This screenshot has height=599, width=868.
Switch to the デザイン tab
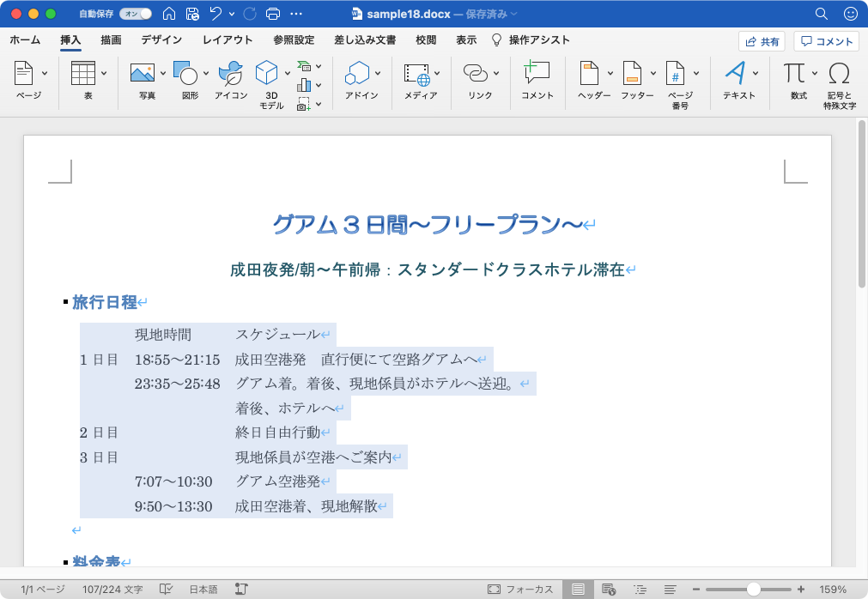(161, 40)
